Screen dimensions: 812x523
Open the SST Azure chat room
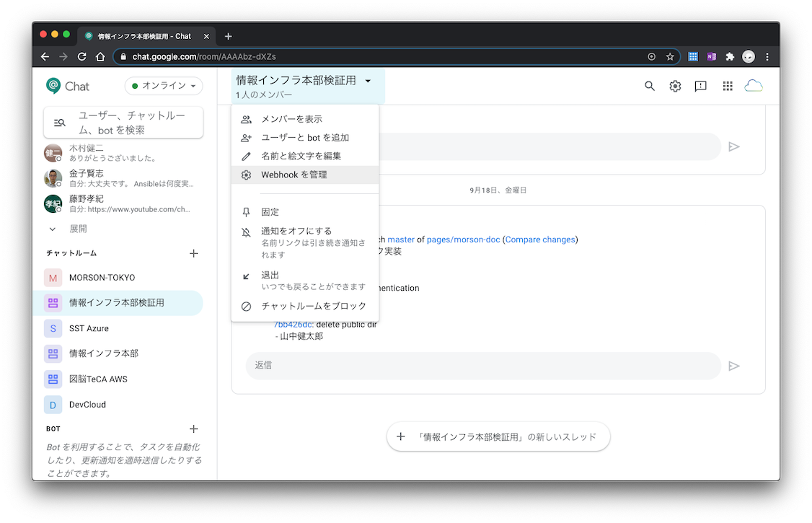(89, 328)
